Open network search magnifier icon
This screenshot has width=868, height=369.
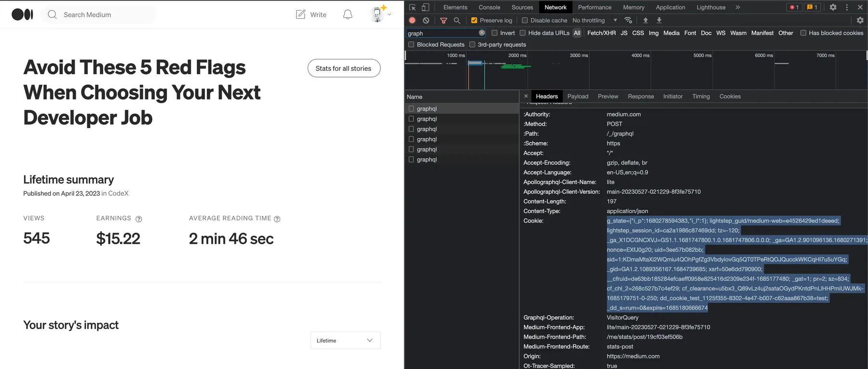[x=457, y=20]
